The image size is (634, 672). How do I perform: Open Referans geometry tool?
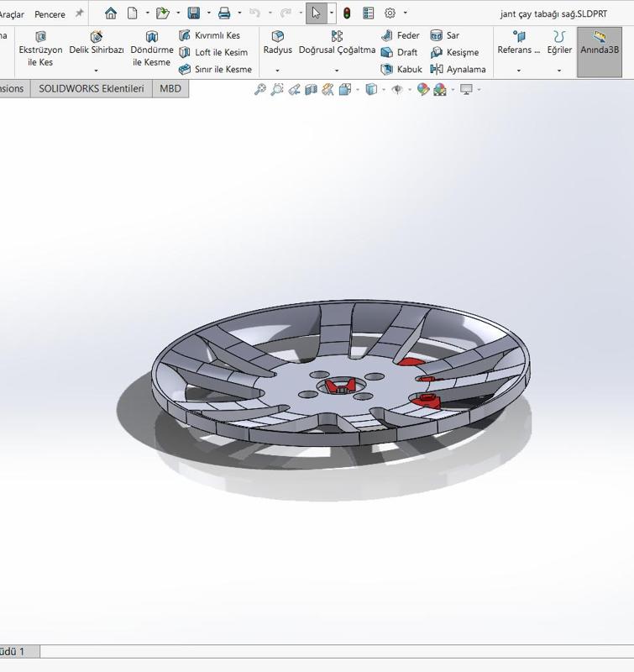pos(519,44)
